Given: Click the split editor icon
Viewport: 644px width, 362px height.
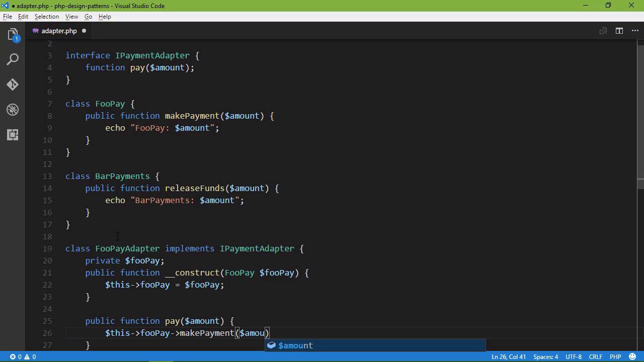Looking at the screenshot, I should 619,31.
